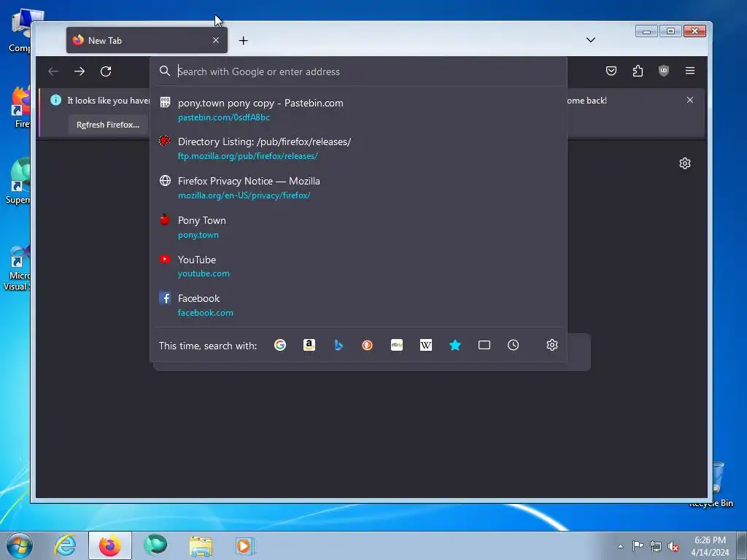Search this time with Amazon icon
Image resolution: width=747 pixels, height=560 pixels.
[309, 345]
